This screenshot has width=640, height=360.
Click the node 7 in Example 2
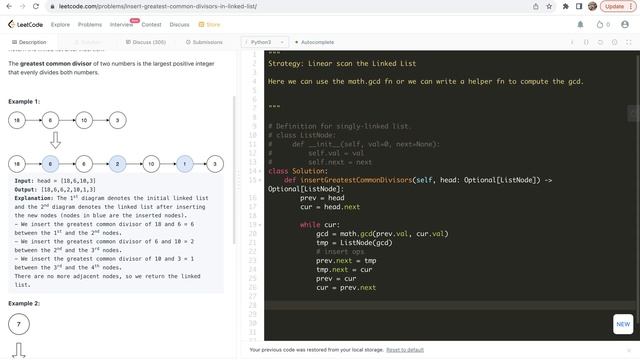19,324
